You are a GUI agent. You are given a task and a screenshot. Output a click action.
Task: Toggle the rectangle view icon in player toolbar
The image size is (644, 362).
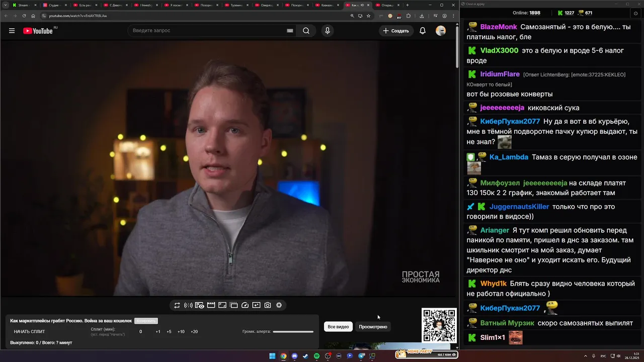(222, 305)
